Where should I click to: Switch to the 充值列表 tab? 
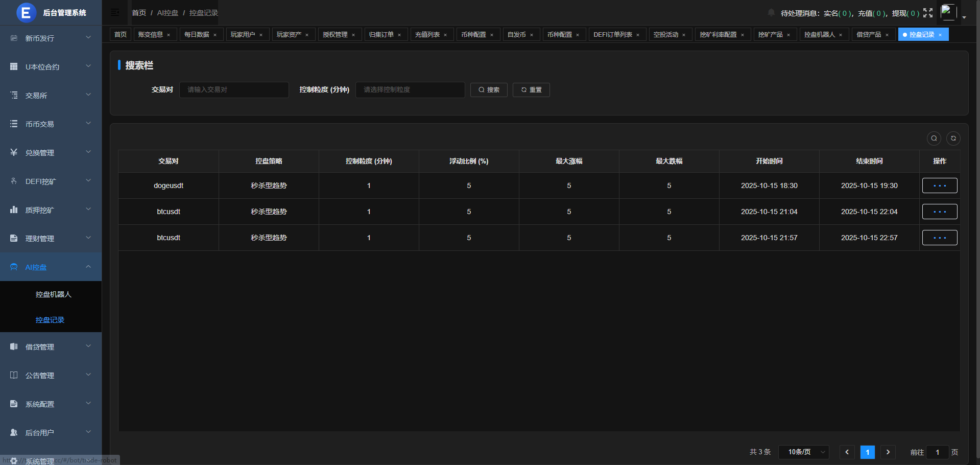[427, 35]
